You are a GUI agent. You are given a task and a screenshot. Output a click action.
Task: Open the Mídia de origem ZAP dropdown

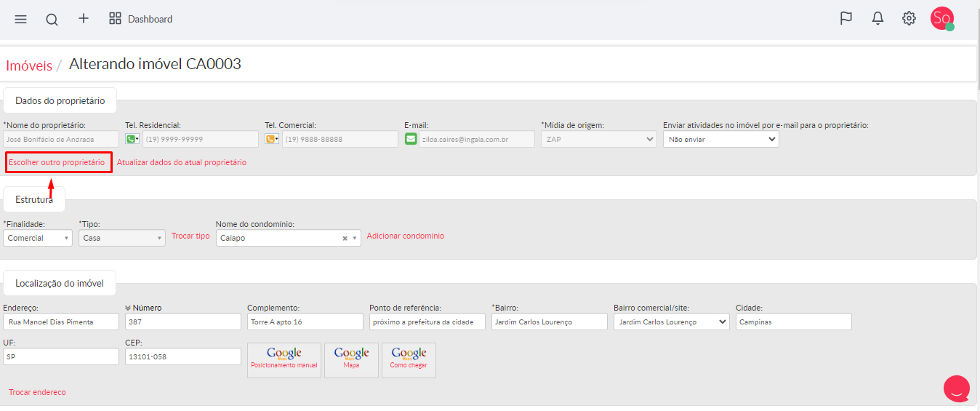599,139
